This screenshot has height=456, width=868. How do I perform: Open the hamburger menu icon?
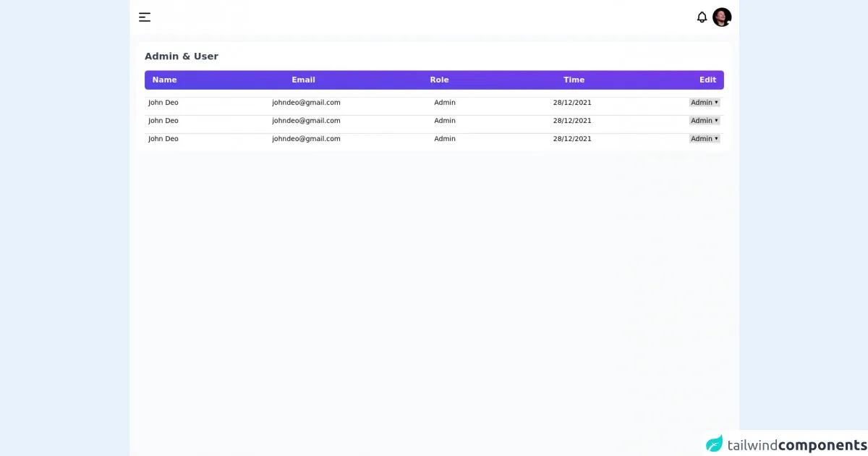[x=145, y=17]
